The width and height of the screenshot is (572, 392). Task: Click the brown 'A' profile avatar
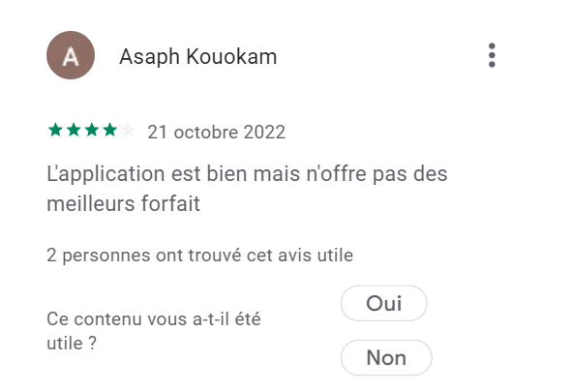(x=71, y=55)
